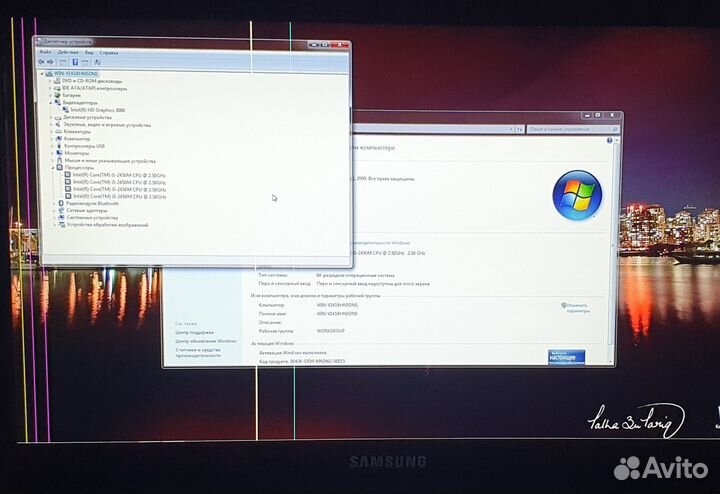Open the Центр поддержки link
Image resolution: width=720 pixels, height=494 pixels.
(195, 332)
